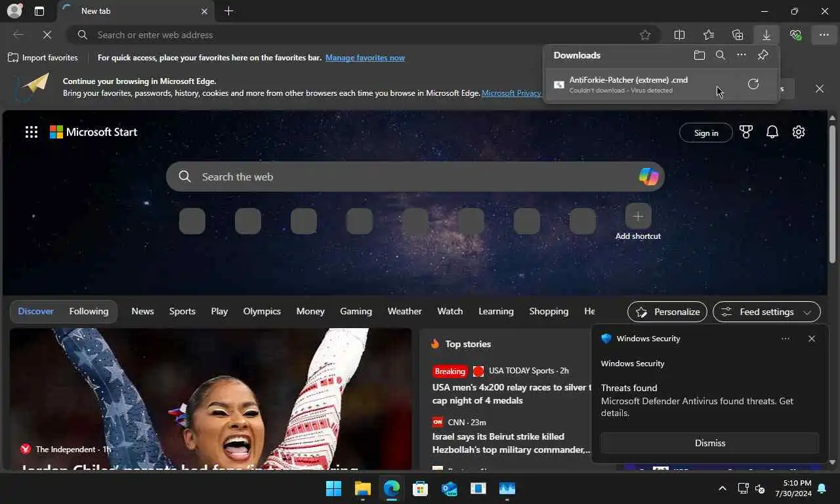The height and width of the screenshot is (504, 840).
Task: Open Microsoft Start app launcher grid
Action: 31,132
